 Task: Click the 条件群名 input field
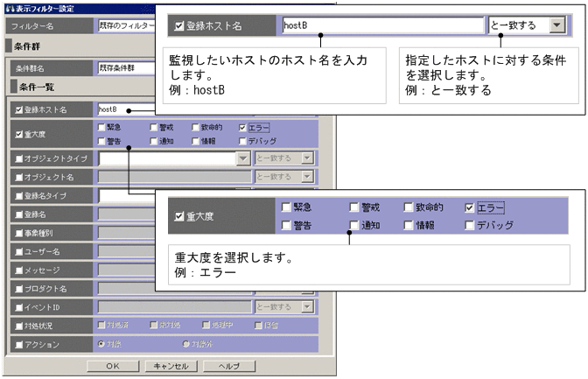[126, 68]
